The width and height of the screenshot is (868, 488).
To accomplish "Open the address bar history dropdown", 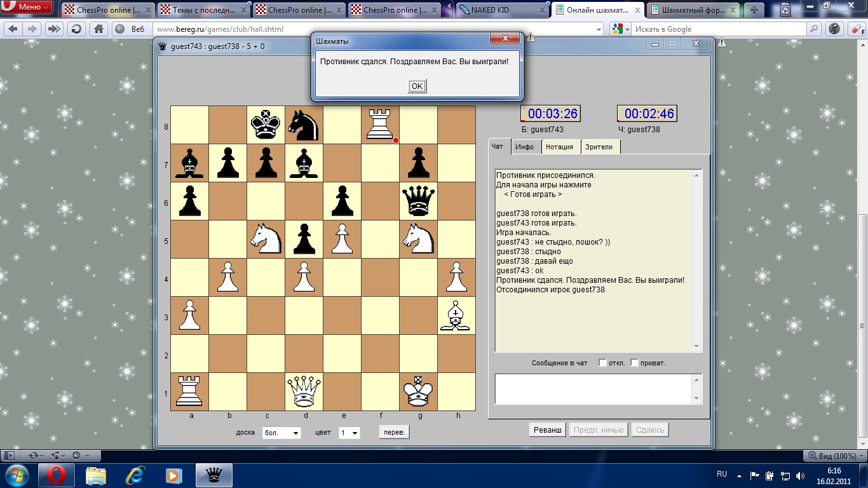I will [x=599, y=29].
